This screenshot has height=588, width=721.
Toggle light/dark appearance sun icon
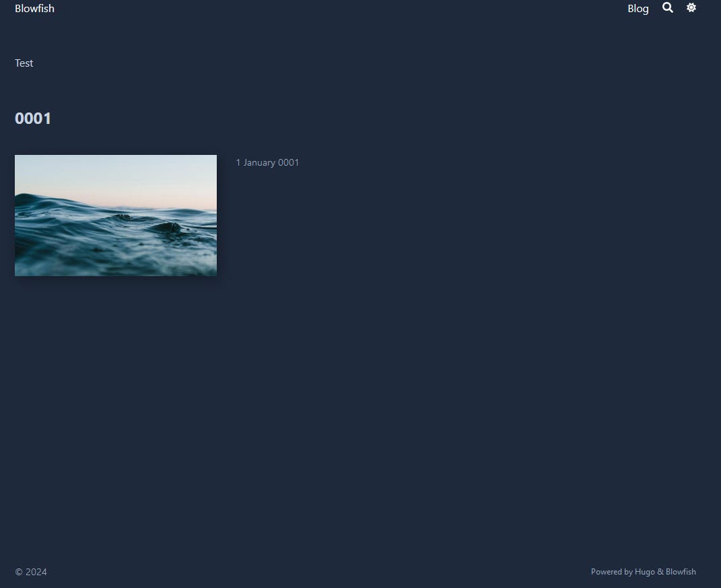point(691,7)
